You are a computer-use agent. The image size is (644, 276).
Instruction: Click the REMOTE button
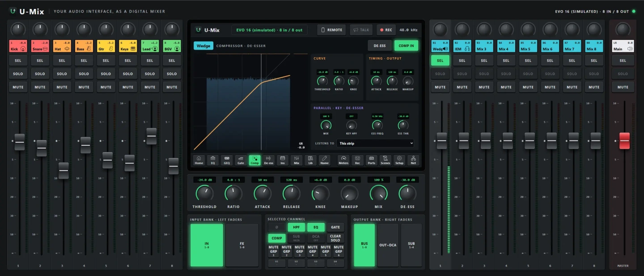pyautogui.click(x=332, y=30)
